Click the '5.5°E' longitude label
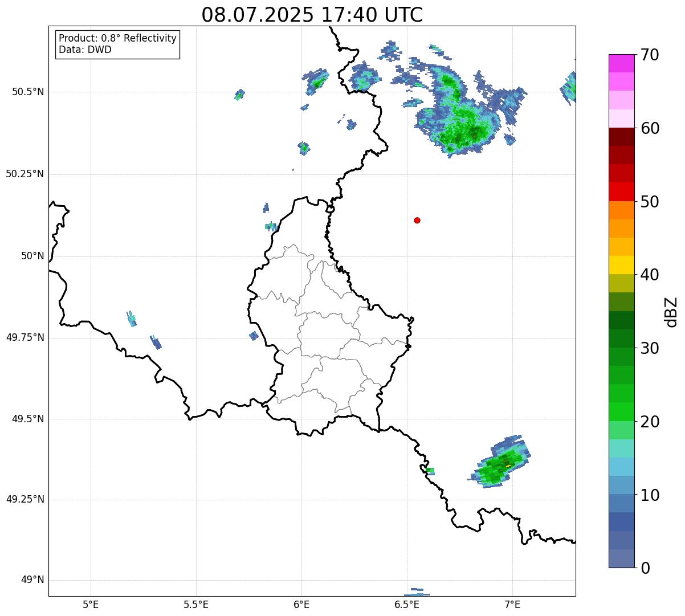 point(196,604)
